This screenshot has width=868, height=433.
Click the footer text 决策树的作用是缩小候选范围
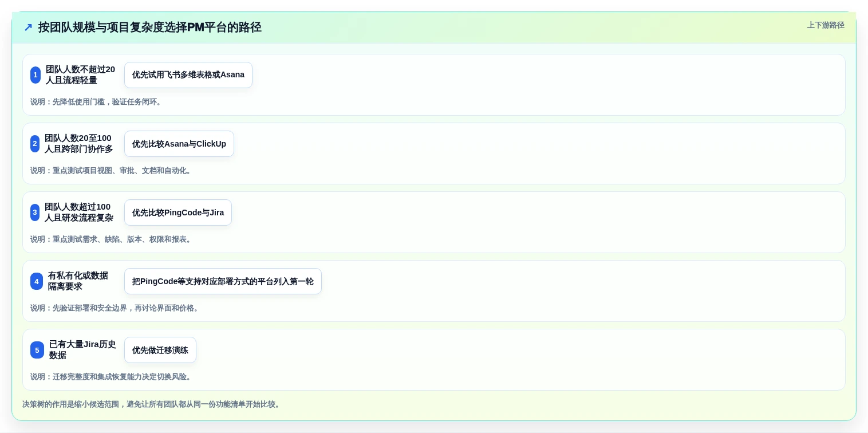[x=152, y=404]
